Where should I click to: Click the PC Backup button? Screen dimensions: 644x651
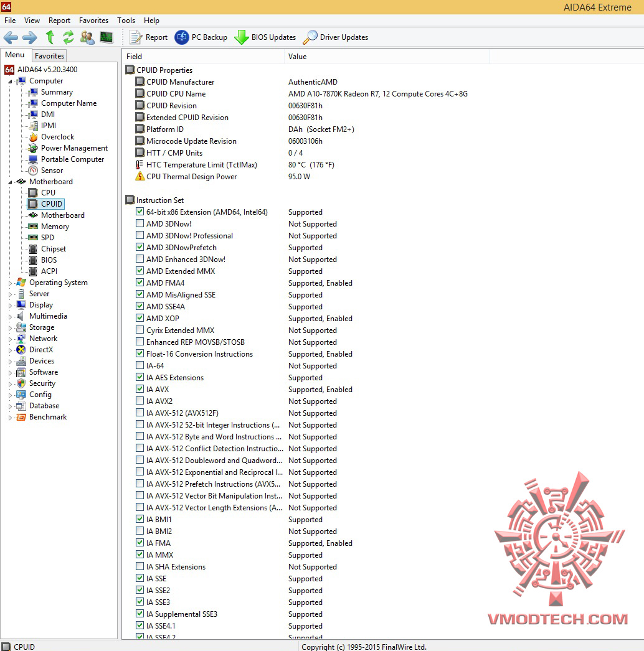(x=201, y=37)
